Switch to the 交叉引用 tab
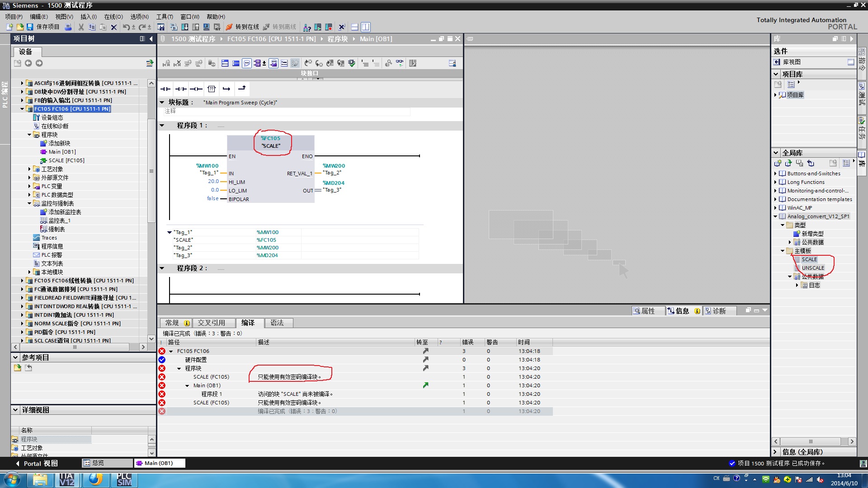Viewport: 868px width, 488px height. [x=211, y=323]
